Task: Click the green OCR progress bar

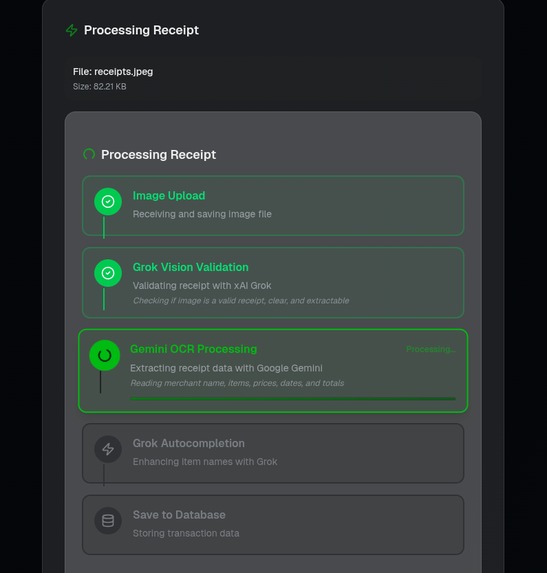Action: click(293, 399)
